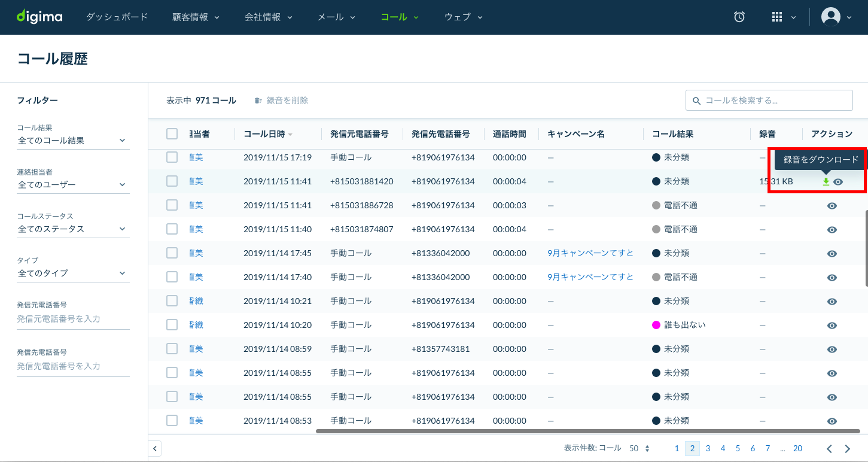The image size is (868, 462).
Task: Tick the select-all checkbox in the table header
Action: (x=172, y=133)
